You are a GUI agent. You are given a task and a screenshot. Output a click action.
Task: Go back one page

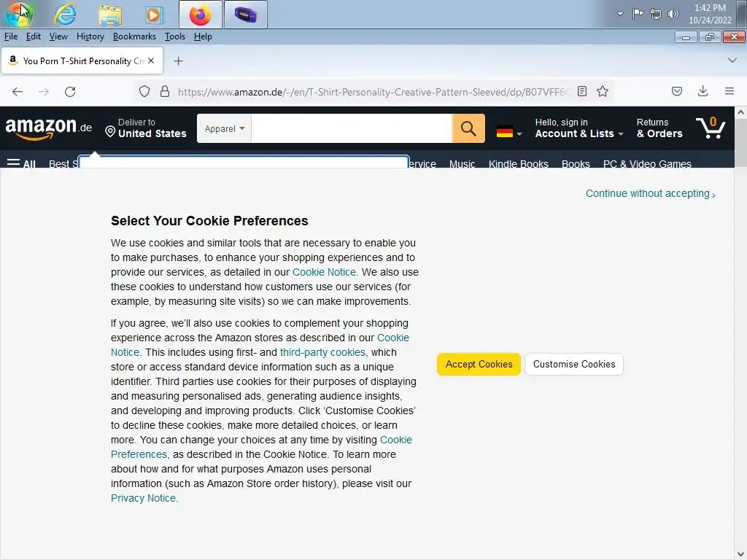18,91
